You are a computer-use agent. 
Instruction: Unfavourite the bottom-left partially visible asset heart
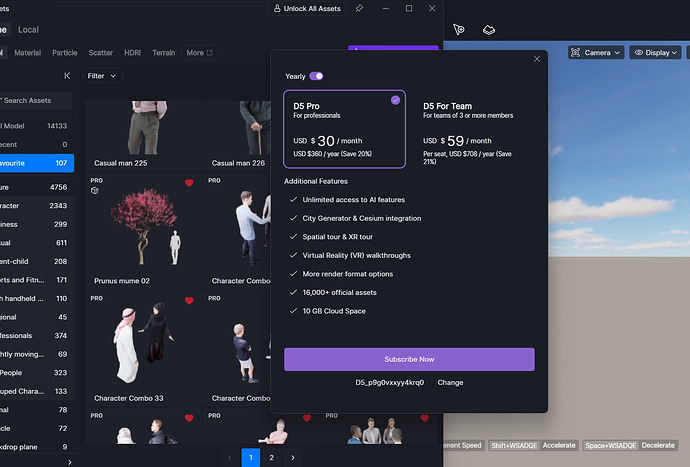tap(189, 418)
